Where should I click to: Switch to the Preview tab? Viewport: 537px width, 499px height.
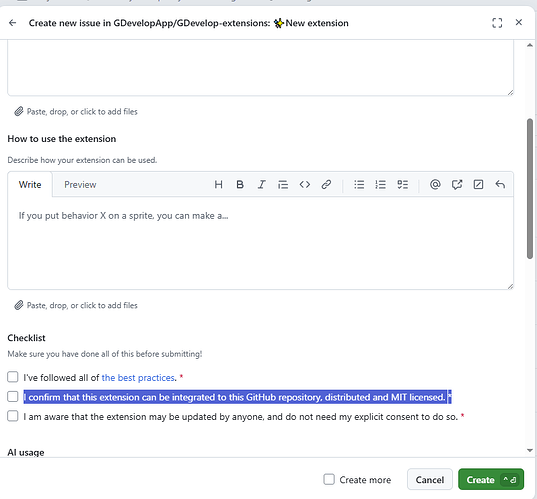click(80, 185)
